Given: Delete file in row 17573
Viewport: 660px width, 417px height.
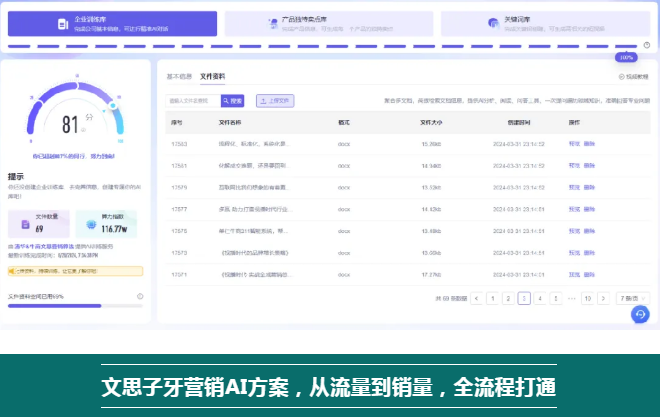Looking at the screenshot, I should pyautogui.click(x=589, y=253).
